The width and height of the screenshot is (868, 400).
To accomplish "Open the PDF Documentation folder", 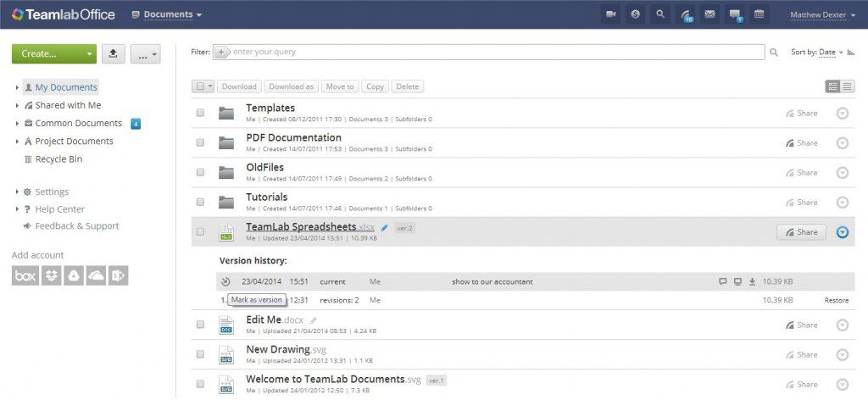I will click(x=293, y=138).
